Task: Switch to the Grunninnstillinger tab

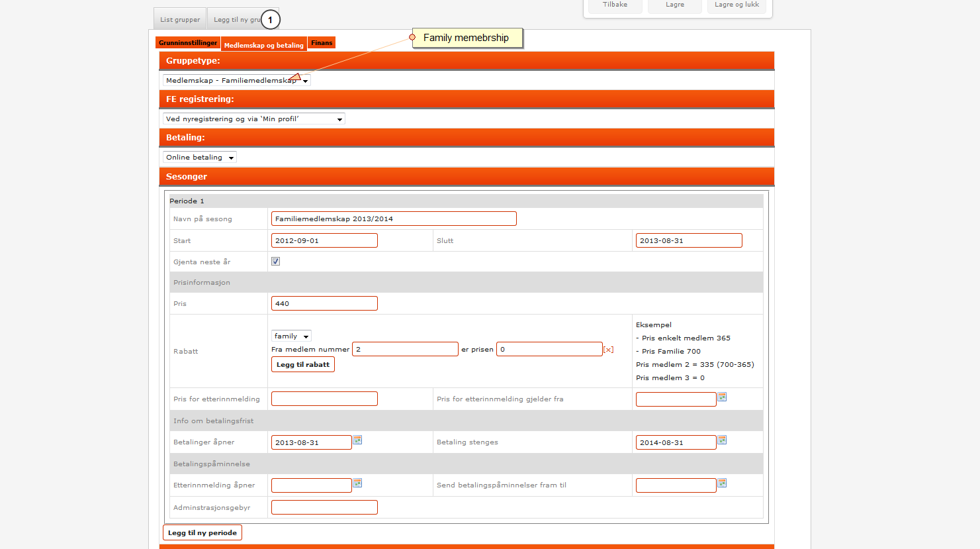Action: (x=188, y=43)
